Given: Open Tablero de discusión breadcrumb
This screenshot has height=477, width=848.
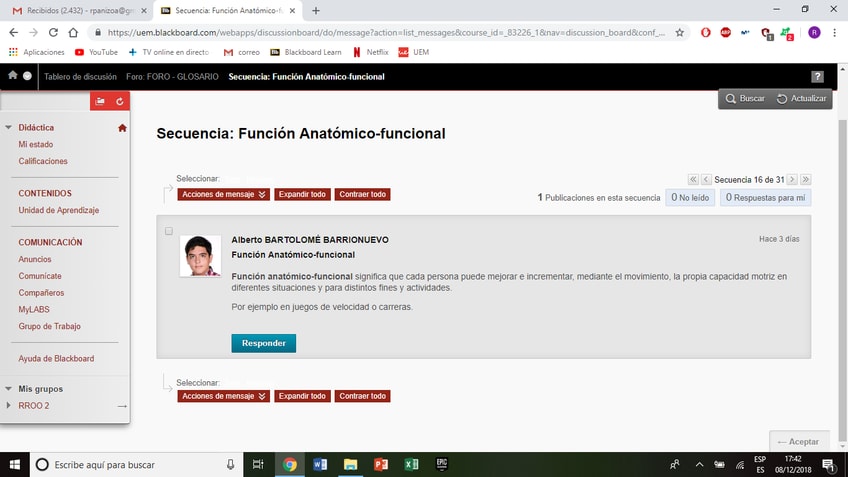Looking at the screenshot, I should pos(80,77).
